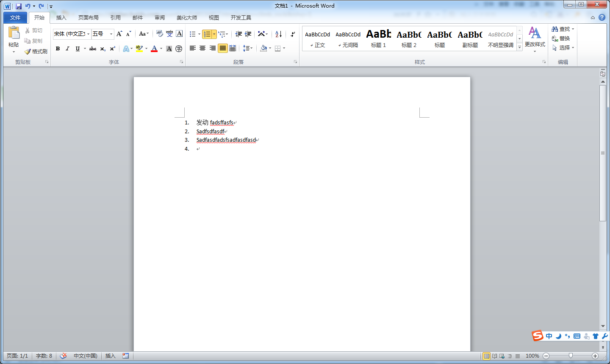This screenshot has width=610, height=364.
Task: Grow font size with the large A icon
Action: (x=119, y=34)
